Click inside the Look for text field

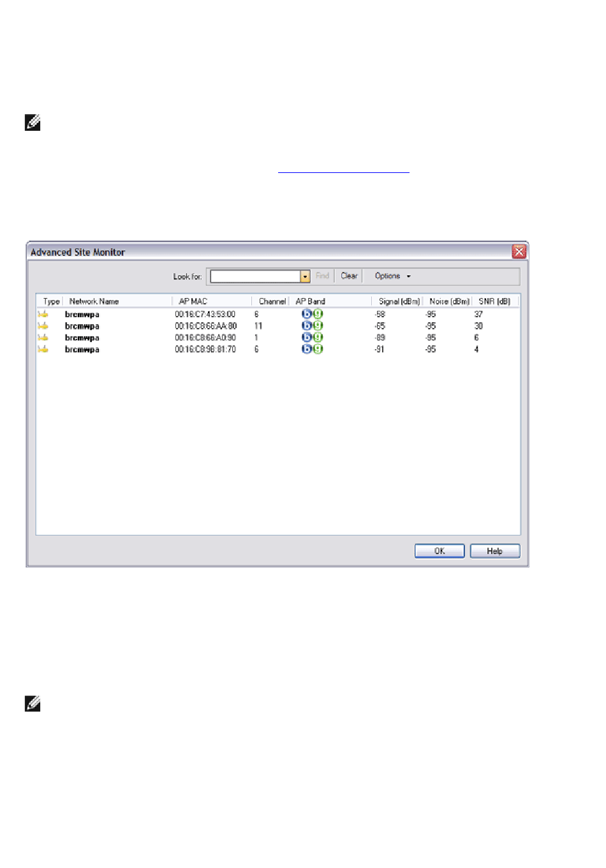pyautogui.click(x=255, y=276)
